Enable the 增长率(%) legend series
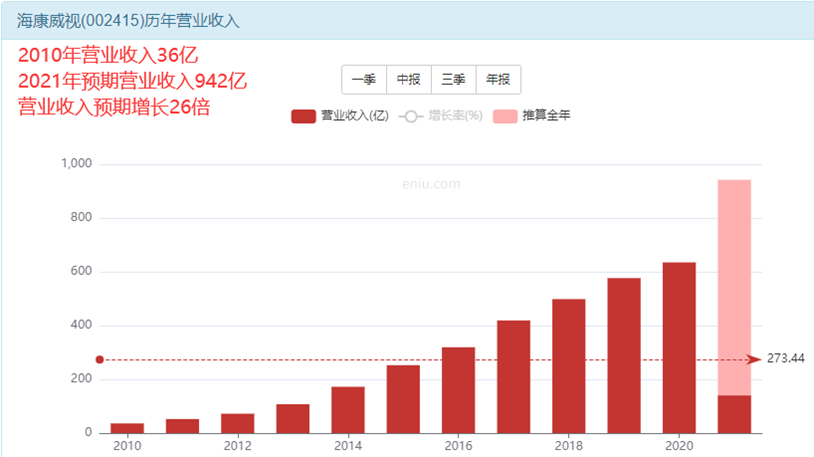 (x=441, y=116)
